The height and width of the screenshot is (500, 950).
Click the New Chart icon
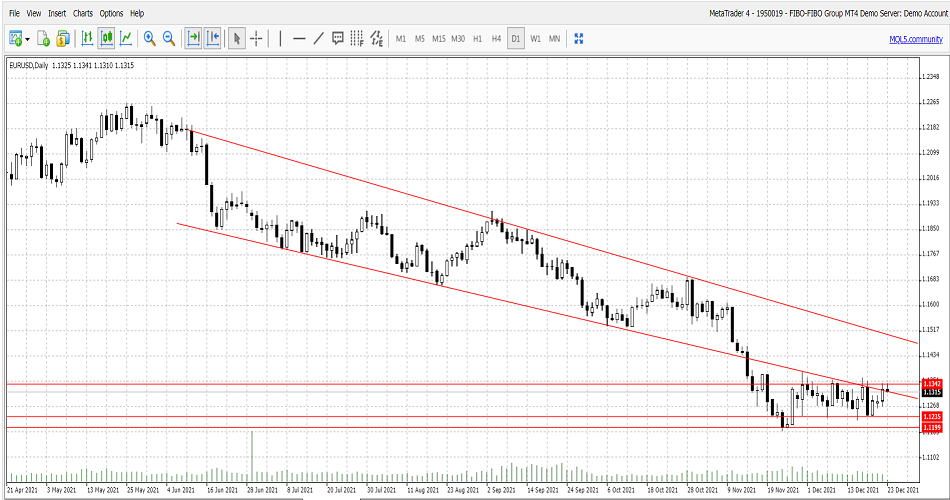[x=16, y=38]
